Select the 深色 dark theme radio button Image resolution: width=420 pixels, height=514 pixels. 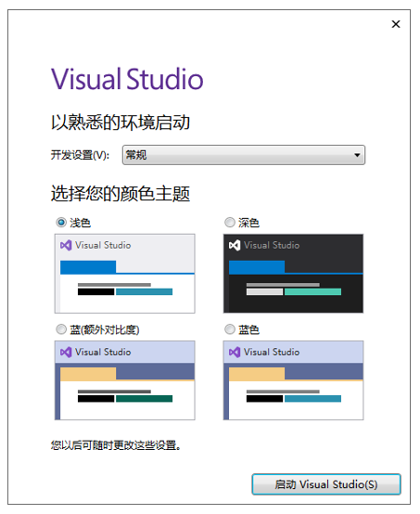point(230,223)
